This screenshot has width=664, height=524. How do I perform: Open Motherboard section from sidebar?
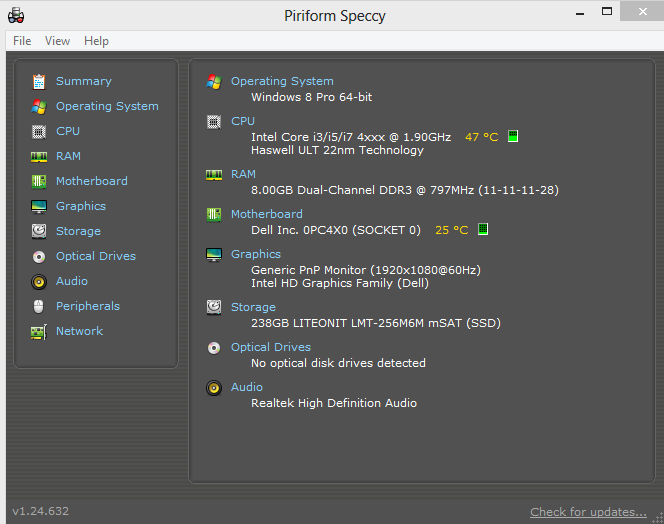pyautogui.click(x=91, y=181)
